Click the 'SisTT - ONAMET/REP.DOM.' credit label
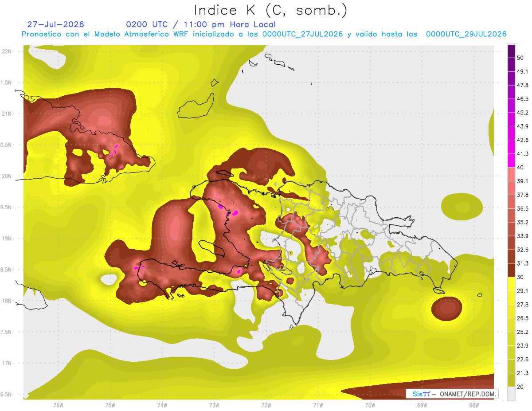 click(x=453, y=394)
